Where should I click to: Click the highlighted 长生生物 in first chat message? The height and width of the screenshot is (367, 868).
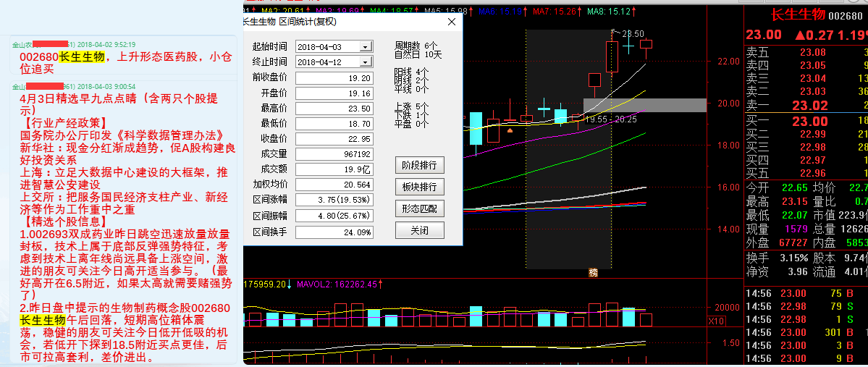click(x=81, y=58)
